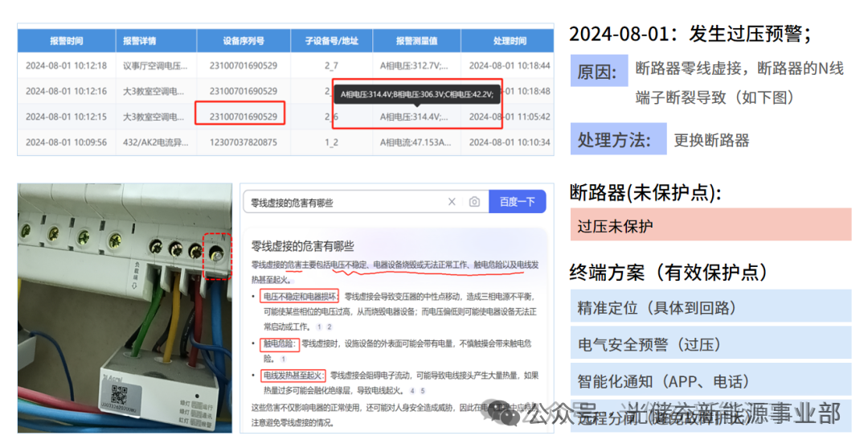The width and height of the screenshot is (868, 448).
Task: Open citation 1 in the 触电危险 bullet
Action: pyautogui.click(x=283, y=359)
